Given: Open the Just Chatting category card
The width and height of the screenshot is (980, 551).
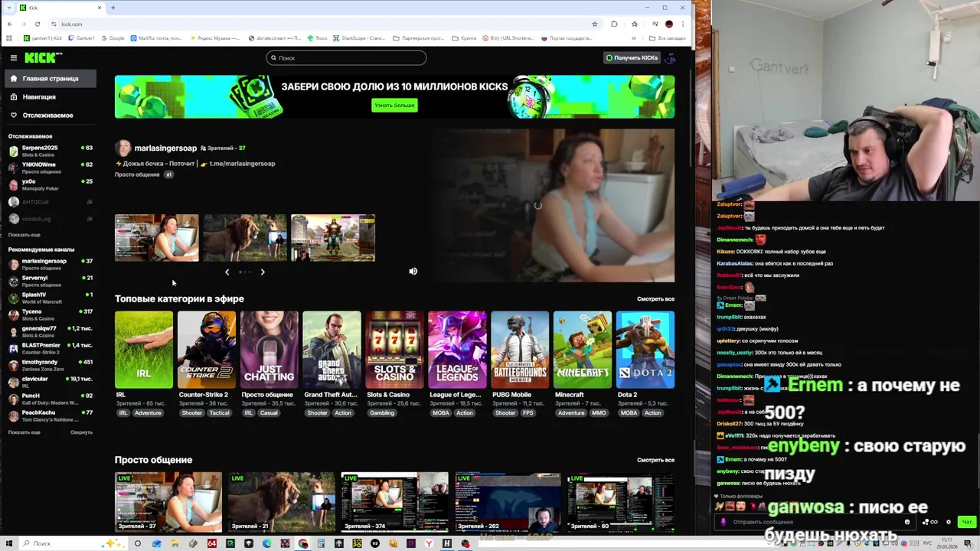Looking at the screenshot, I should 269,350.
